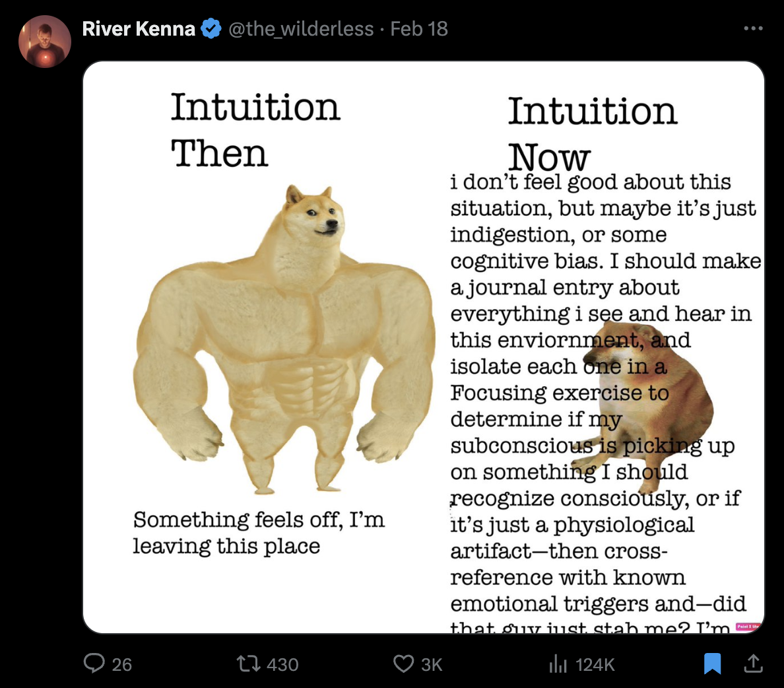The width and height of the screenshot is (784, 688).
Task: Open the three-dot more options menu
Action: click(x=753, y=28)
